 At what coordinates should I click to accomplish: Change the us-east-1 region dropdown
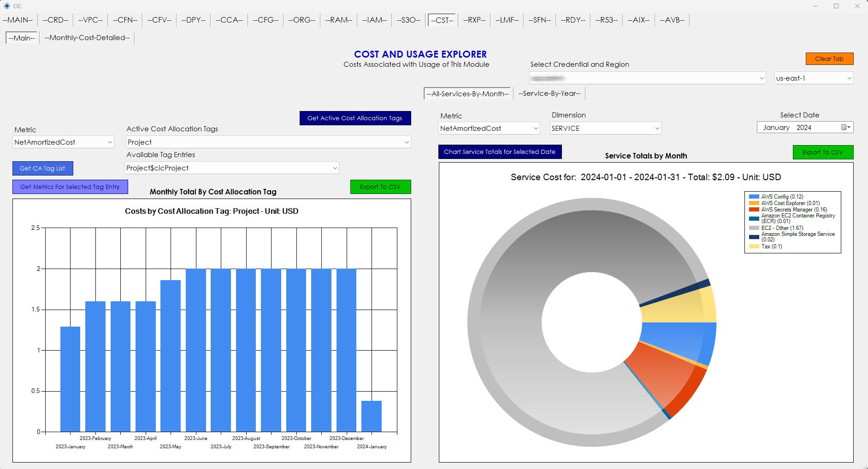point(849,78)
